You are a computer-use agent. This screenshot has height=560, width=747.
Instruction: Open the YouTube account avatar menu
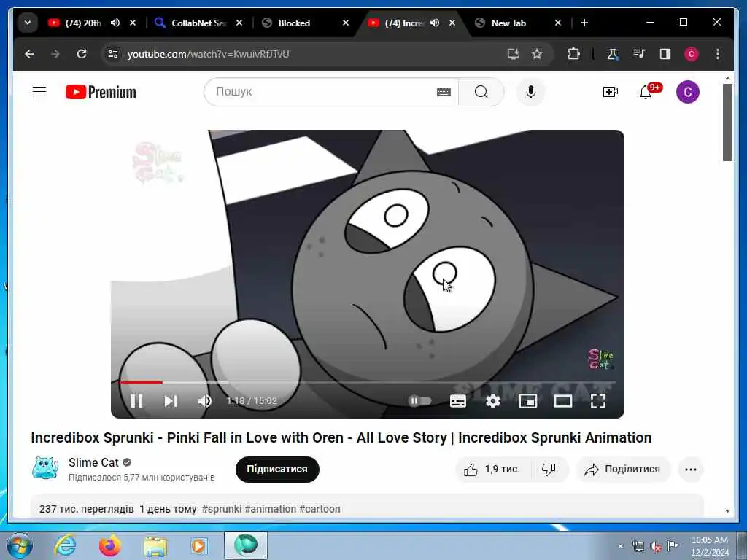(x=687, y=92)
